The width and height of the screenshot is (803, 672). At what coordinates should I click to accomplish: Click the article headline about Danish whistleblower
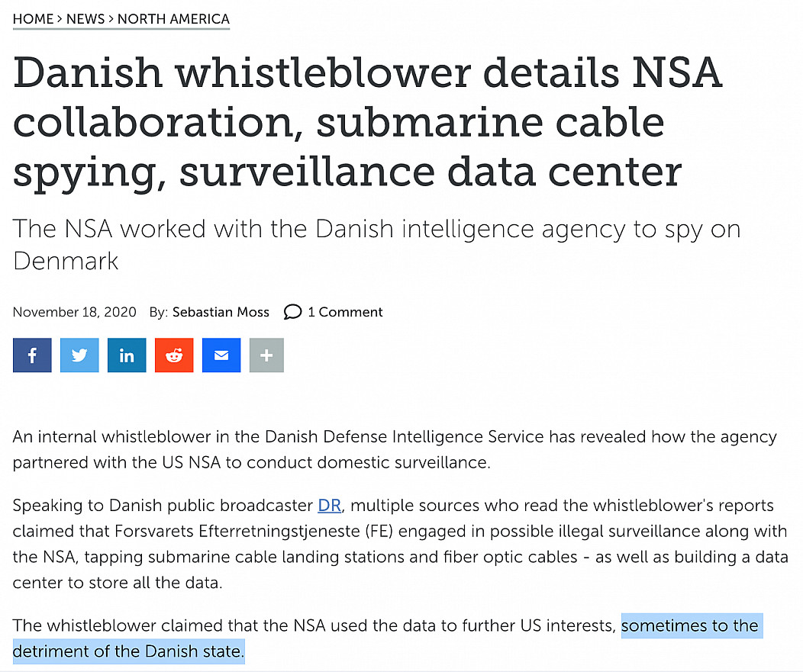366,122
